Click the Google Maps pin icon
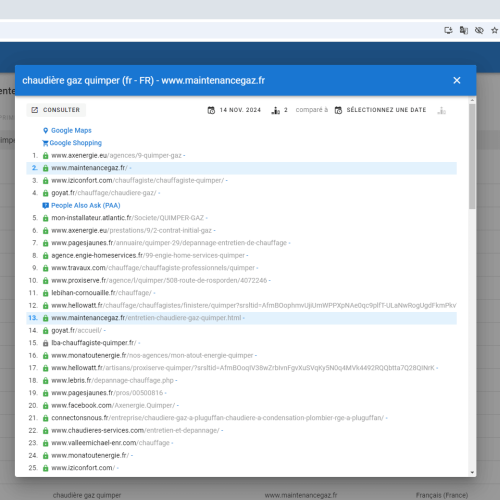 pos(46,130)
